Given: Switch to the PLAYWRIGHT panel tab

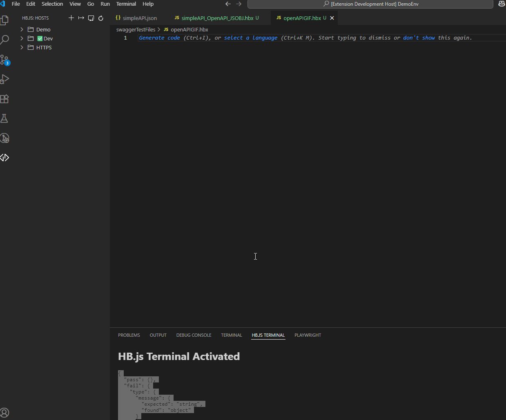Looking at the screenshot, I should pos(308,335).
